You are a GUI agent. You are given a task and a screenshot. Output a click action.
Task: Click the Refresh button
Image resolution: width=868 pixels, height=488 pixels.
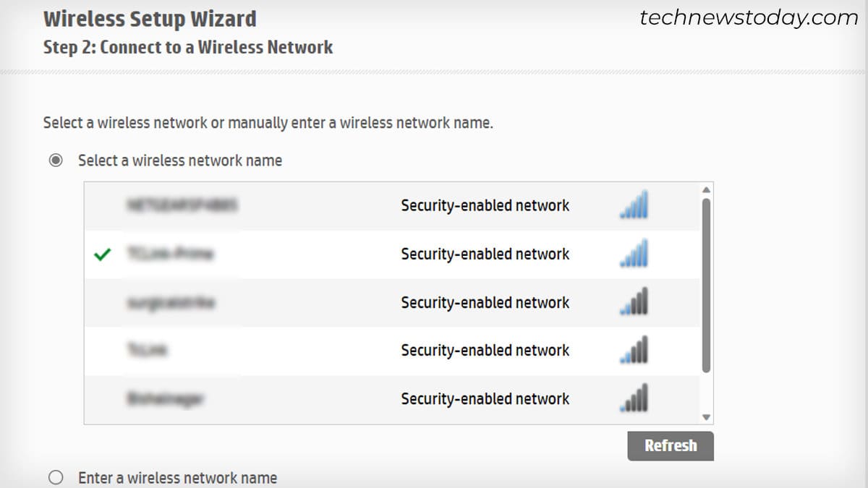point(670,445)
